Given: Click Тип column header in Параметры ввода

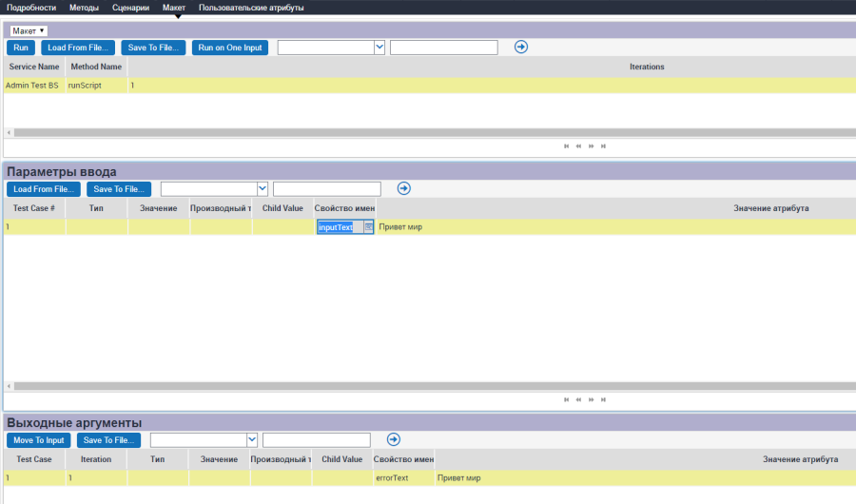Looking at the screenshot, I should (x=97, y=208).
